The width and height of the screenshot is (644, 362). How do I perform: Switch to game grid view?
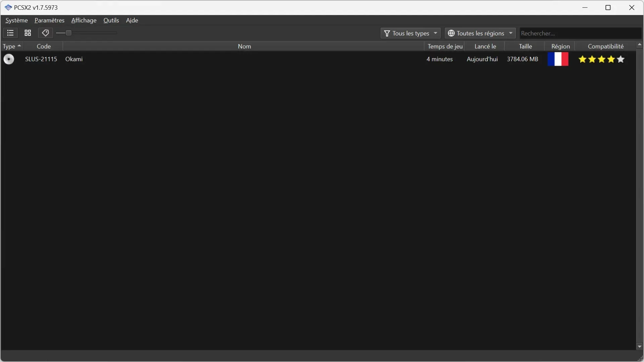point(28,33)
